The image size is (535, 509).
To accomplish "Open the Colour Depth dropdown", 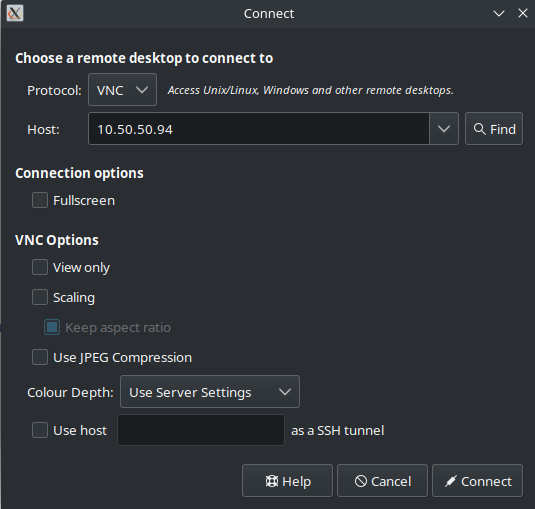I will tap(210, 392).
